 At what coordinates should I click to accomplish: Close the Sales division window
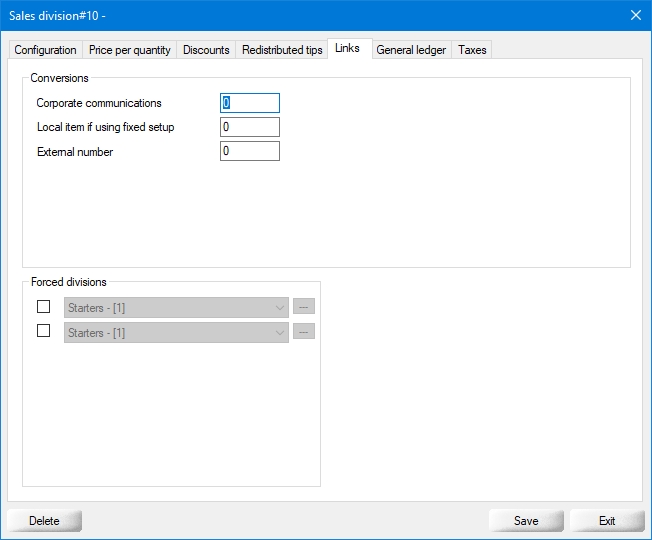(x=635, y=15)
